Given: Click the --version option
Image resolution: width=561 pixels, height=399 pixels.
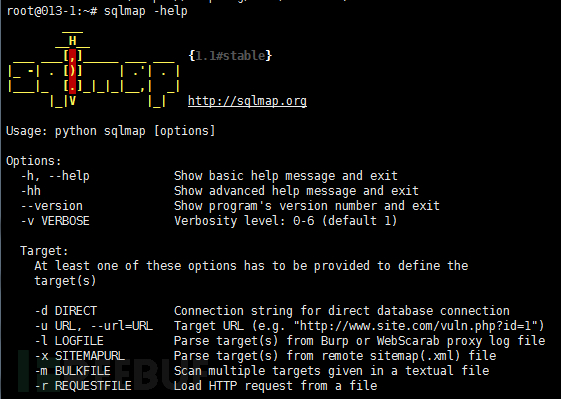Looking at the screenshot, I should point(52,206).
